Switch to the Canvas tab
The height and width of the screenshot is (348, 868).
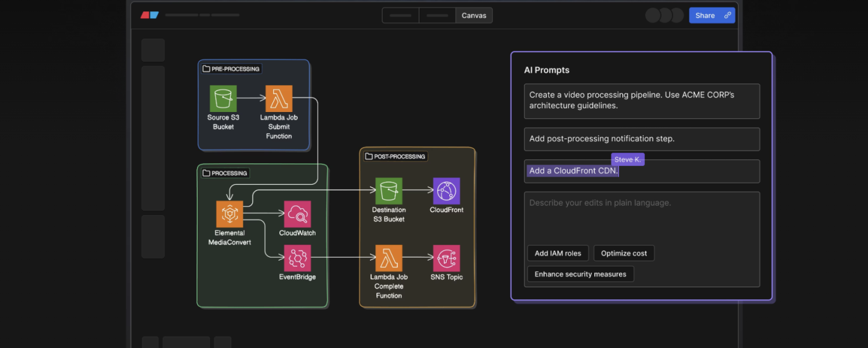[x=474, y=15]
